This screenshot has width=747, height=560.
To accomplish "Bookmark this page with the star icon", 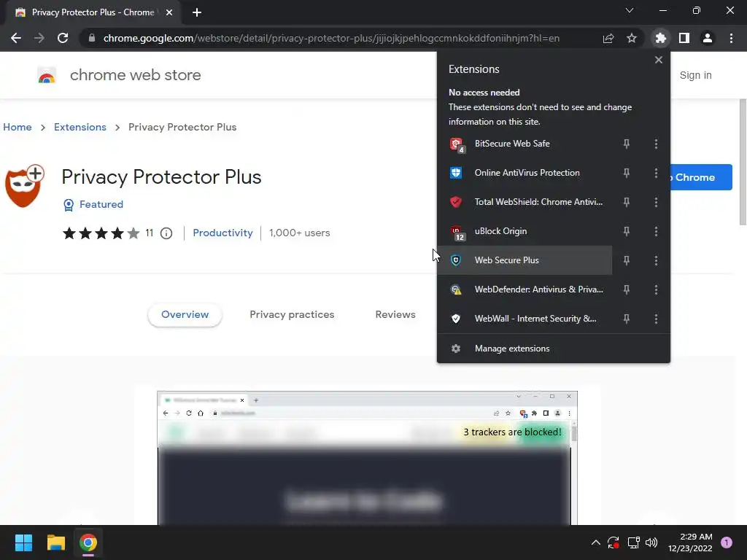I will (x=631, y=38).
